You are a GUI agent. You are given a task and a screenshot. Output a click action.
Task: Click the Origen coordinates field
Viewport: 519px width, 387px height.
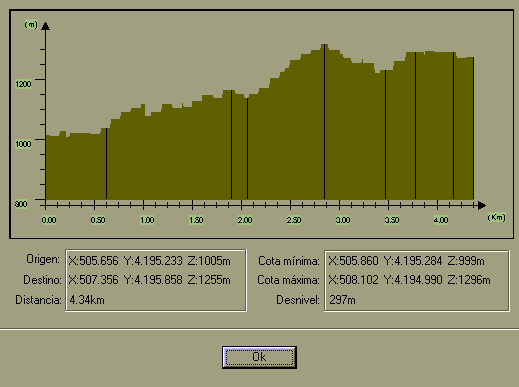149,261
